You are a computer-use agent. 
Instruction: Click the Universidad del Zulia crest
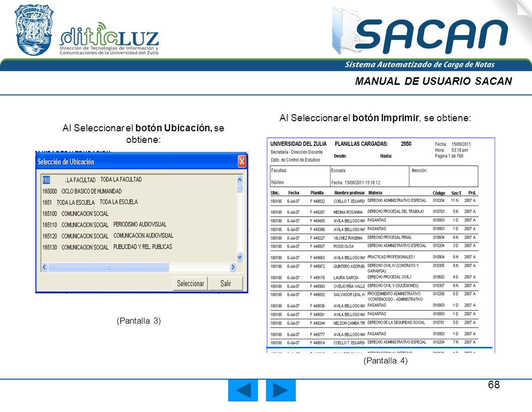coord(34,30)
